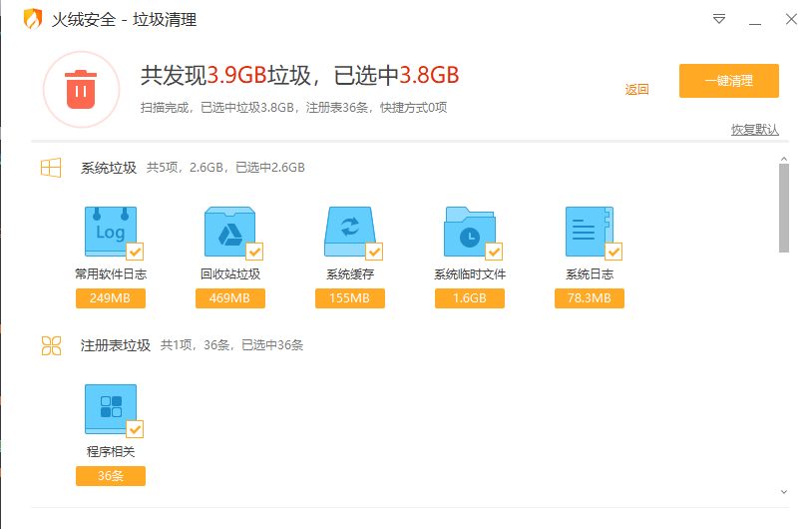Deselect the 系统临时文件 checkbox
This screenshot has height=529, width=812.
pos(494,251)
